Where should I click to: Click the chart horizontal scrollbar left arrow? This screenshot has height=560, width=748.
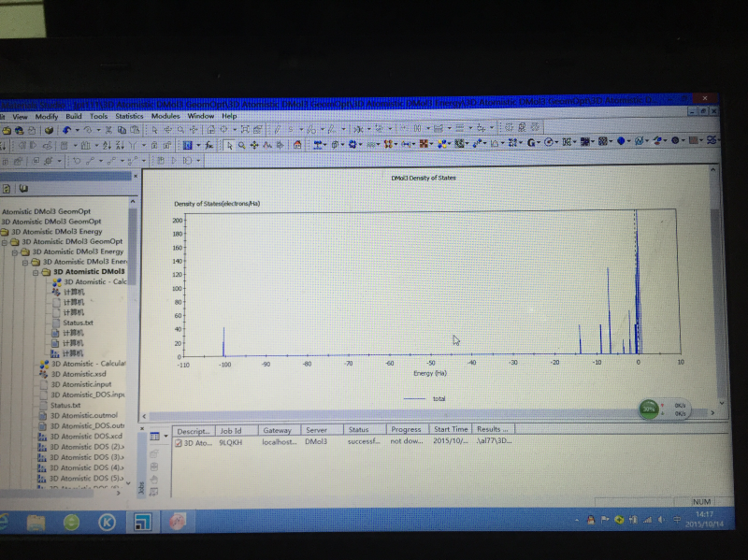[x=145, y=416]
